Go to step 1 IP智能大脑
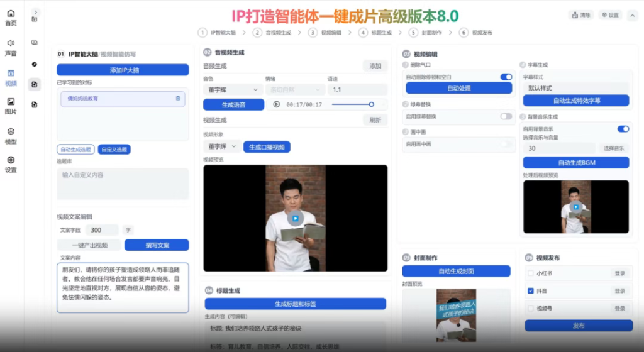The image size is (644, 352). (x=217, y=33)
